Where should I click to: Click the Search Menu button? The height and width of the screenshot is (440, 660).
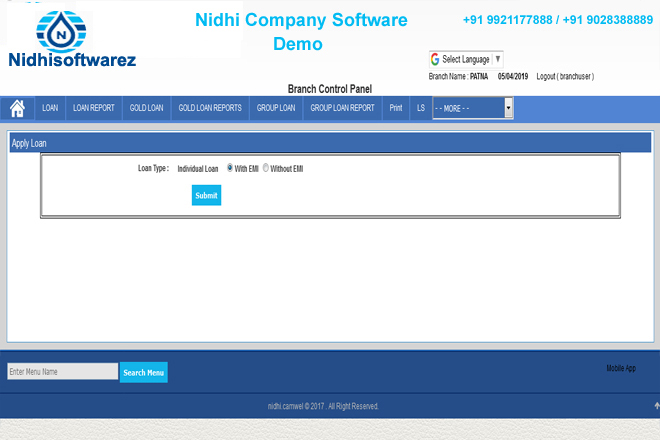[144, 373]
